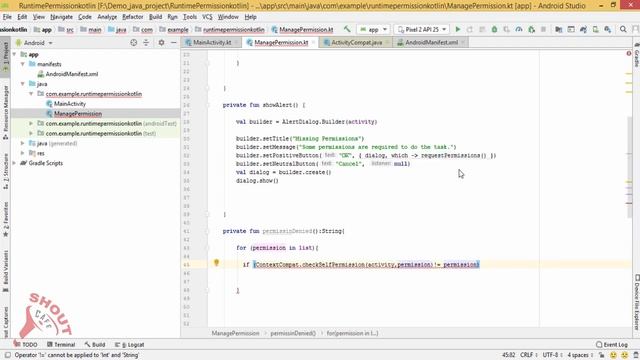The image size is (640, 360).
Task: Open the Profile app gauge icon
Action: pos(519,29)
